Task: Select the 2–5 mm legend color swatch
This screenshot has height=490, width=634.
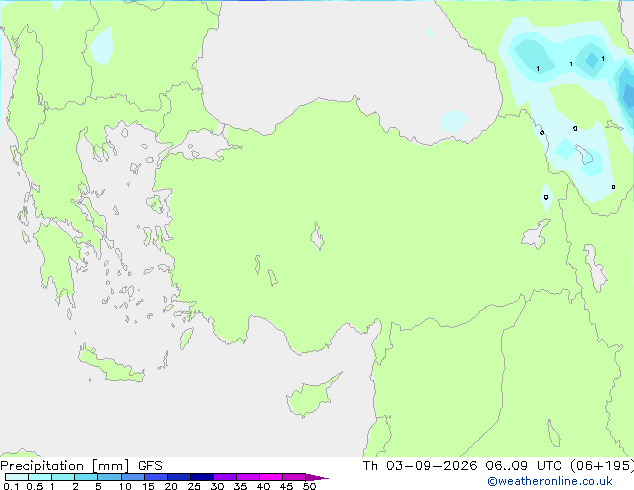Action: [x=86, y=477]
